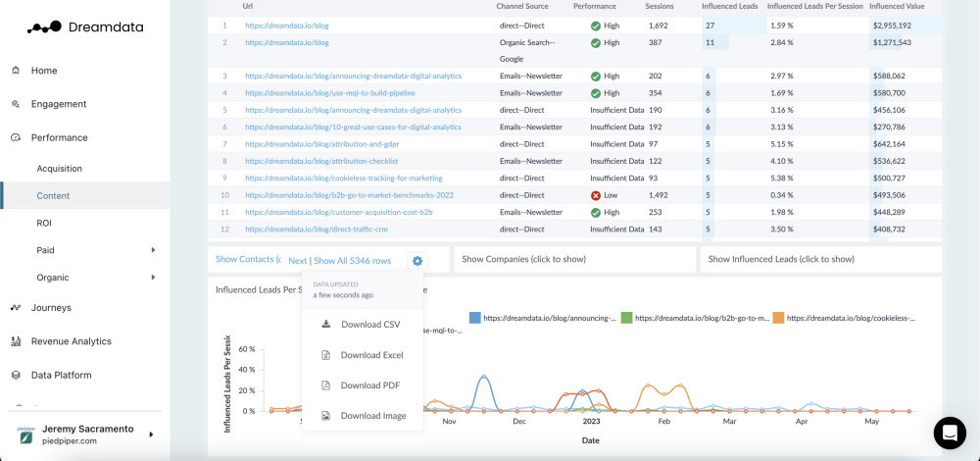Sort by the Performance column header
Viewport: 980px width, 461px height.
point(595,6)
